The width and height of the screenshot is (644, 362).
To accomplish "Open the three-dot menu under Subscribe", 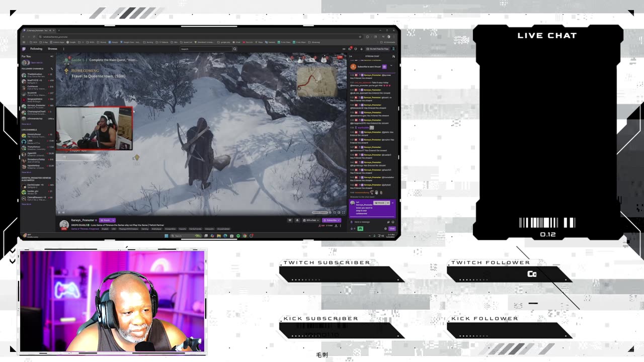I will tap(341, 226).
